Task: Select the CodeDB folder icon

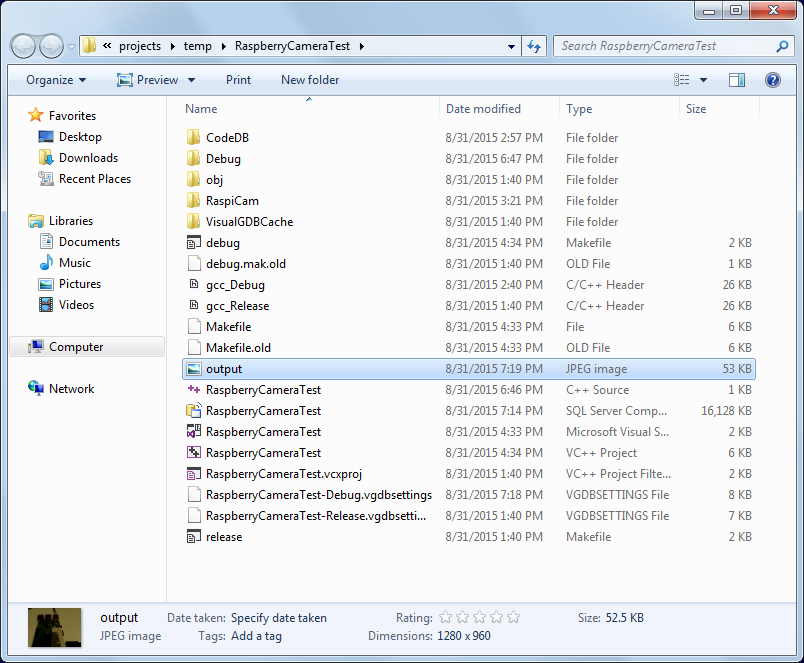Action: [194, 137]
